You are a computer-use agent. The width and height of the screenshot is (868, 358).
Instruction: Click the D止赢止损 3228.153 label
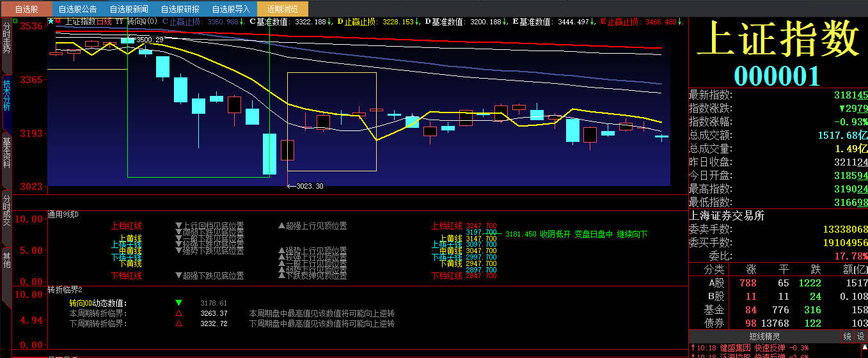click(x=379, y=22)
